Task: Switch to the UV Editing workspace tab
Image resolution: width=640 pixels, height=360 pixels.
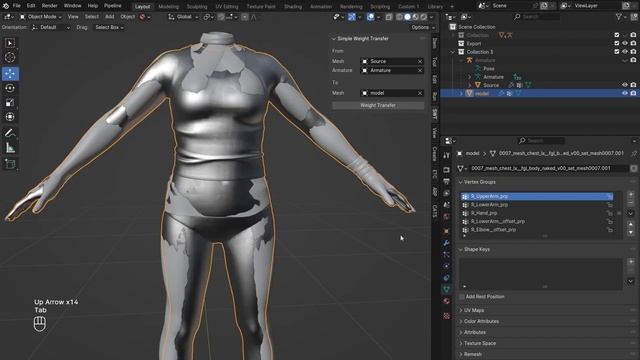Action: click(227, 7)
